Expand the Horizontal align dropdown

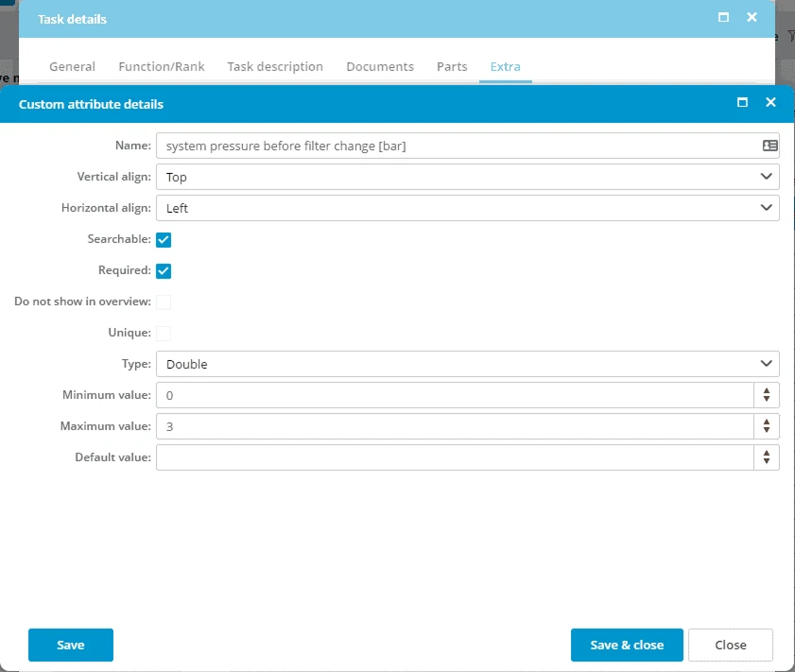467,208
